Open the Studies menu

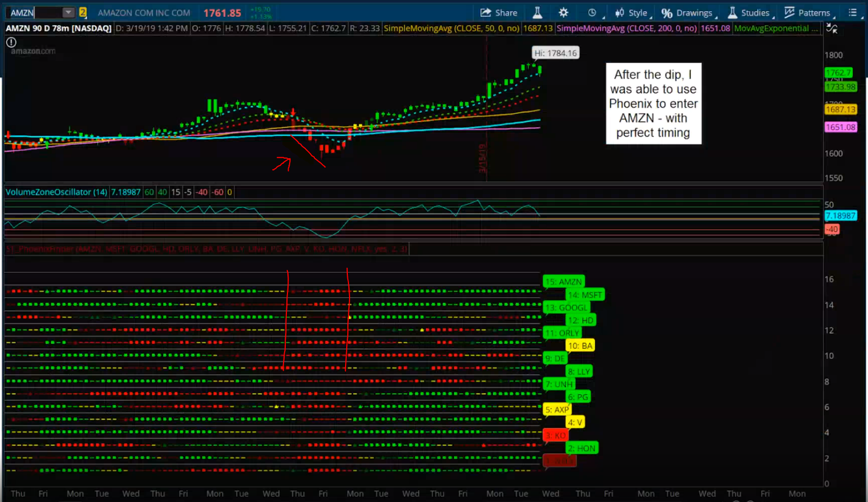click(x=755, y=12)
